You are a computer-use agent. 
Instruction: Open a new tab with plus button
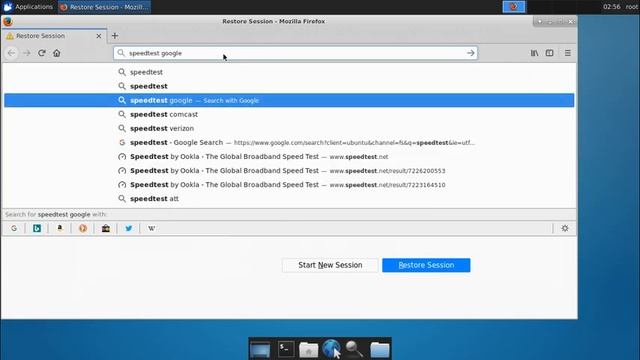coord(115,36)
